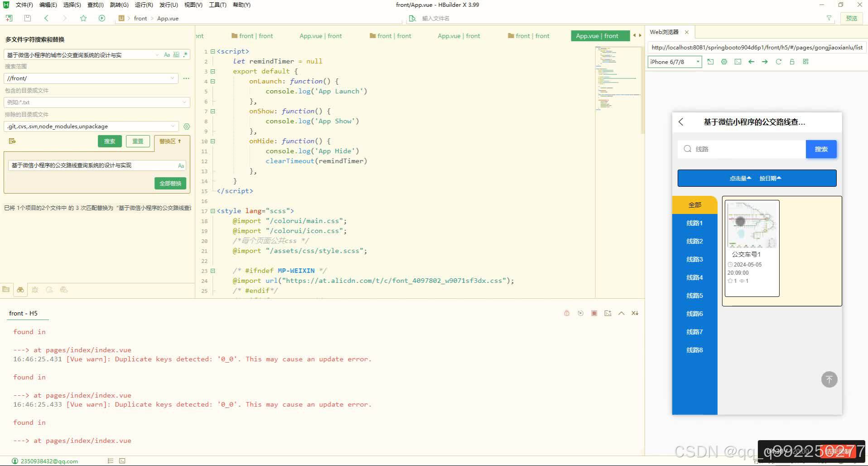Click the 预览 preview button
The width and height of the screenshot is (868, 466).
(x=852, y=18)
